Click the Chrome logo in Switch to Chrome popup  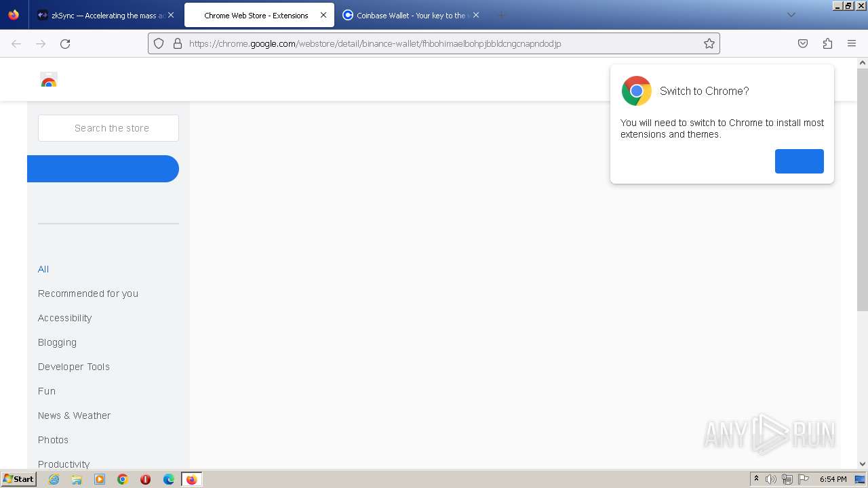click(x=637, y=91)
